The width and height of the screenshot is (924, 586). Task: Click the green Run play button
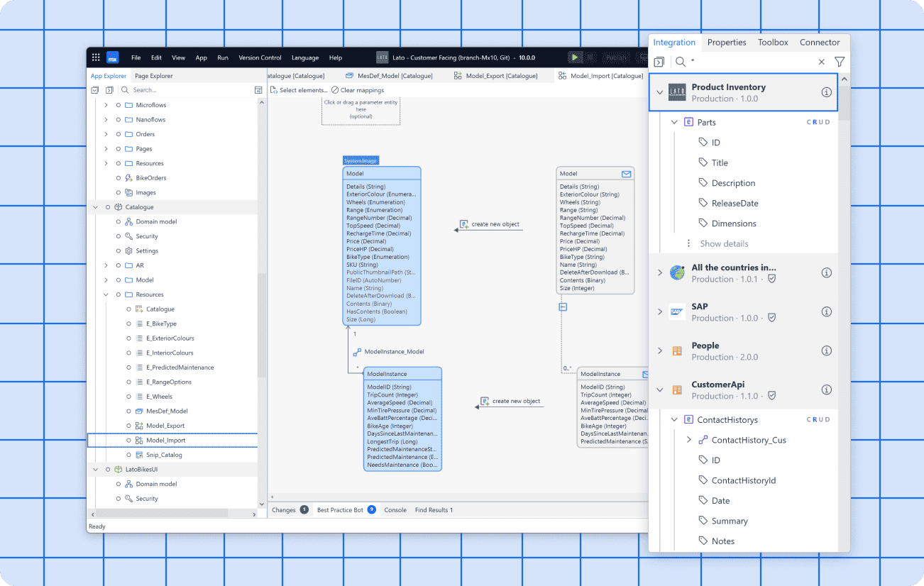(x=575, y=57)
